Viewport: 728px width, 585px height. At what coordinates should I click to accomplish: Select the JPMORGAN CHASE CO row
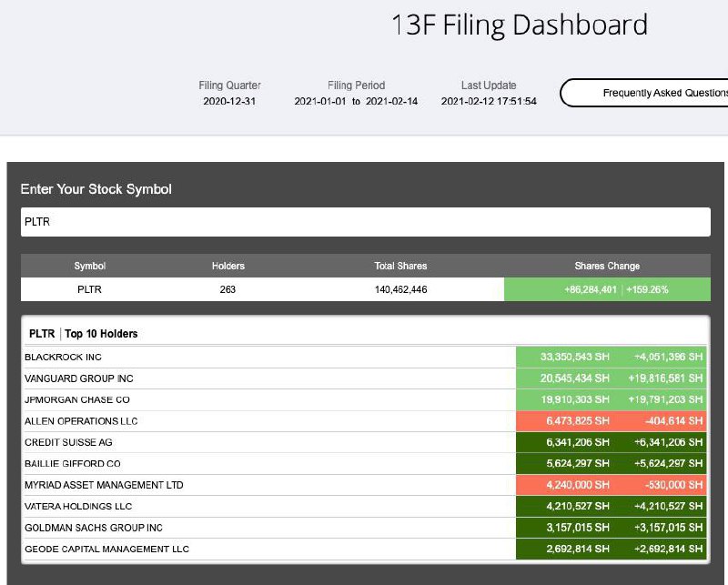[366, 399]
